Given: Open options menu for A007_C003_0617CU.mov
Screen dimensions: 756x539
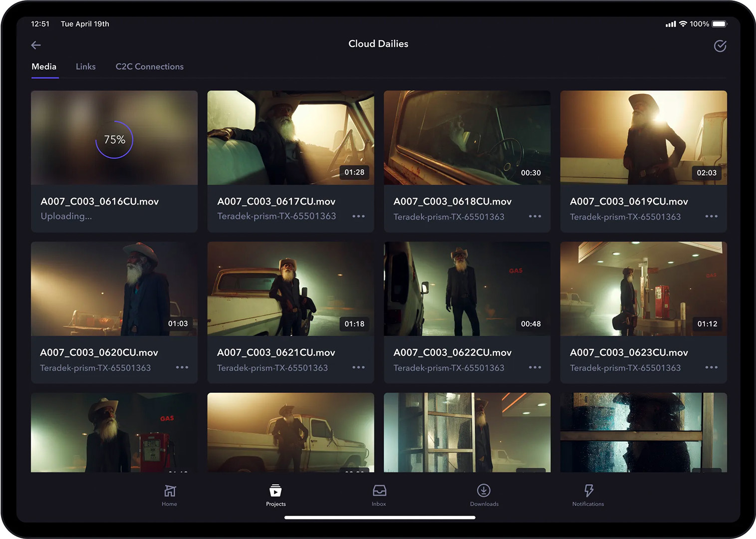Looking at the screenshot, I should click(358, 217).
